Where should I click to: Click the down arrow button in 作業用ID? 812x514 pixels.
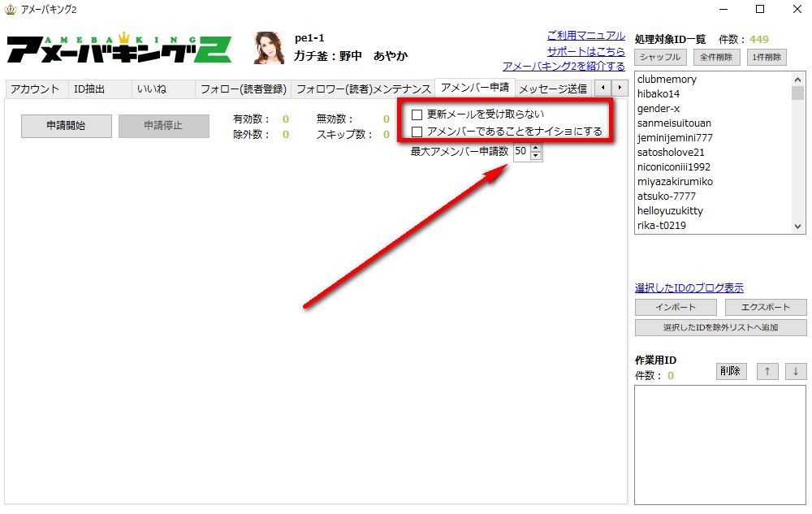(796, 371)
